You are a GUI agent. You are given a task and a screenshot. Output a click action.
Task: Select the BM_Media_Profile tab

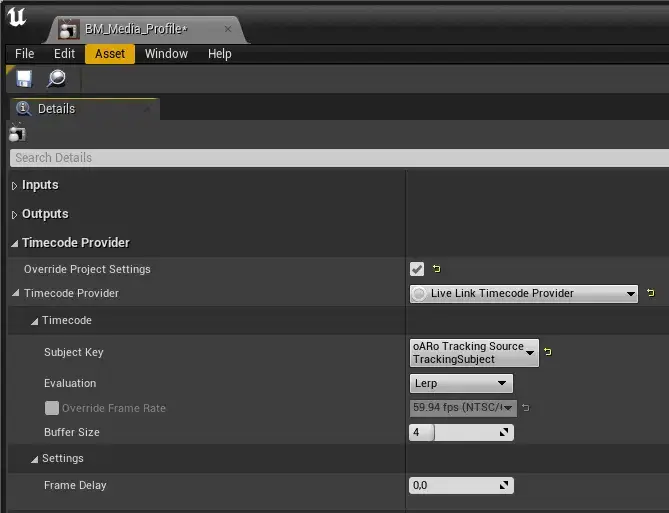(x=136, y=29)
